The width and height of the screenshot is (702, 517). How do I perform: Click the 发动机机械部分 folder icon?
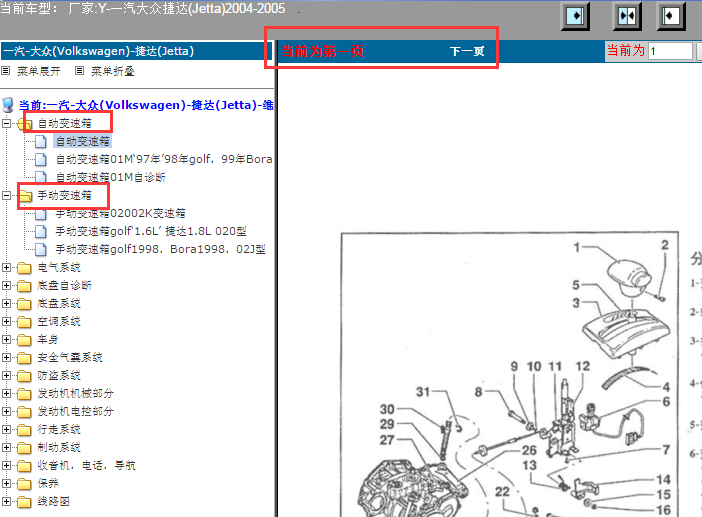pos(24,394)
